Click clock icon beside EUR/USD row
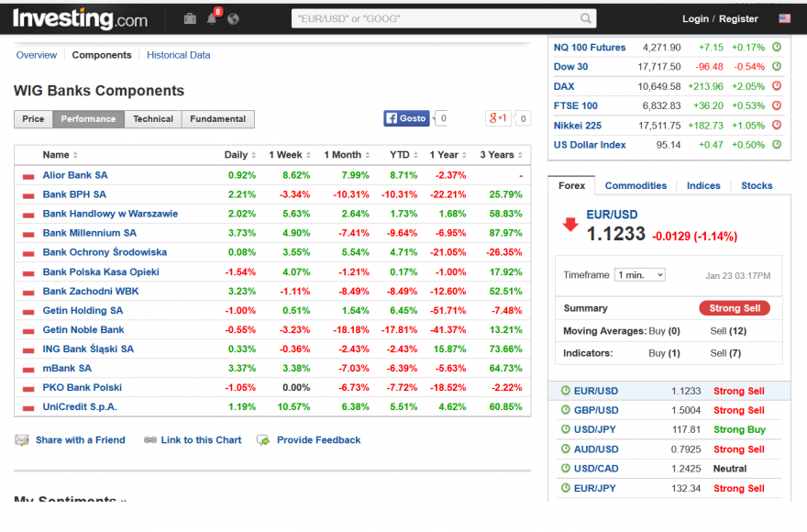This screenshot has width=807, height=532. pos(565,391)
